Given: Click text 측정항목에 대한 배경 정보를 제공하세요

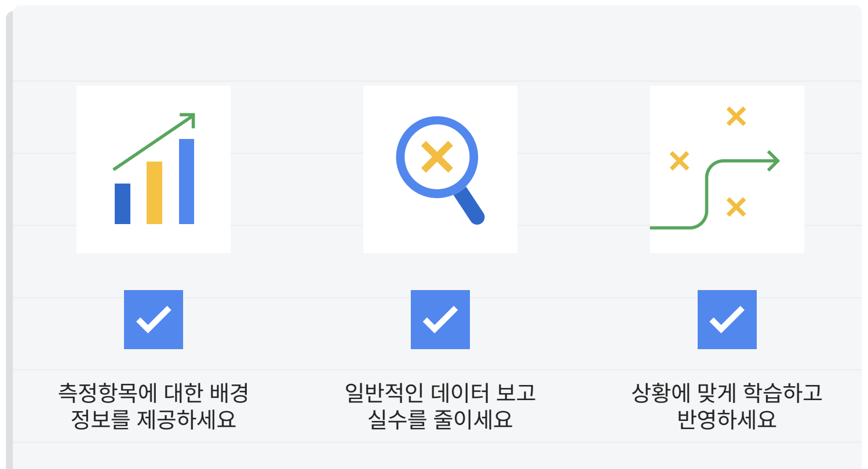Looking at the screenshot, I should (154, 406).
